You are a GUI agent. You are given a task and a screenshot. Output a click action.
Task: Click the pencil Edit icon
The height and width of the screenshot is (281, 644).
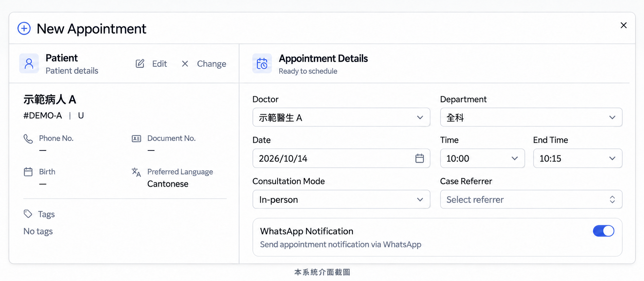click(140, 64)
